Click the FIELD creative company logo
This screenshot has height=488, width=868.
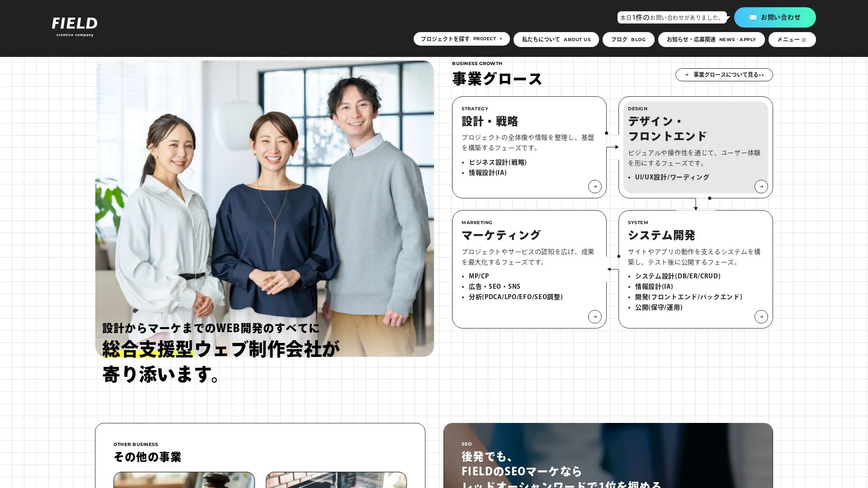(x=75, y=27)
